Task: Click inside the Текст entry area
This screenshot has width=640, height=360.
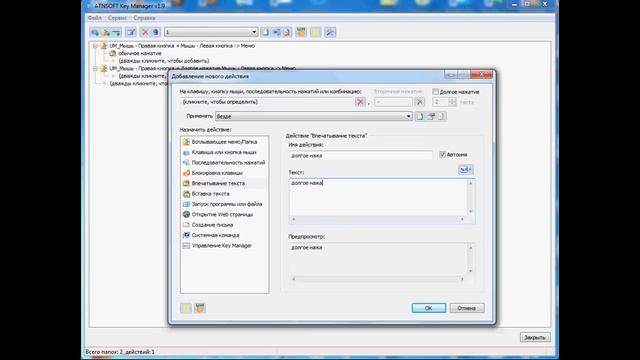Action: tap(378, 197)
